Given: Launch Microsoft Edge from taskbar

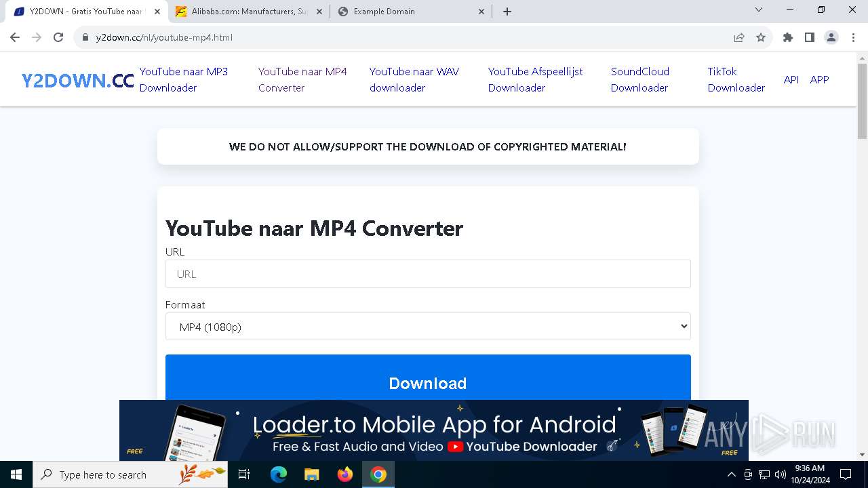Looking at the screenshot, I should tap(279, 474).
